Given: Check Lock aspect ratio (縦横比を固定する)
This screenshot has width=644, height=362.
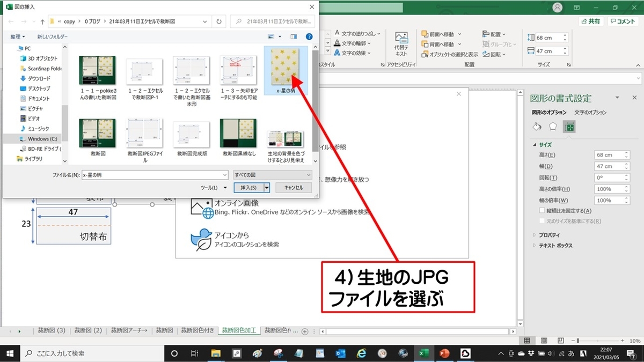Looking at the screenshot, I should tap(542, 211).
